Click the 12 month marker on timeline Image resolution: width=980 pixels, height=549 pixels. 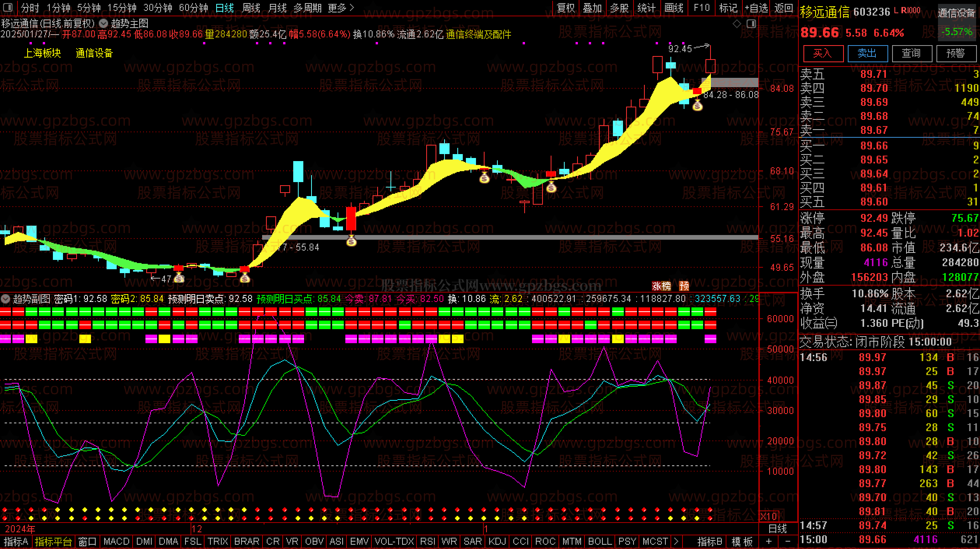click(197, 529)
